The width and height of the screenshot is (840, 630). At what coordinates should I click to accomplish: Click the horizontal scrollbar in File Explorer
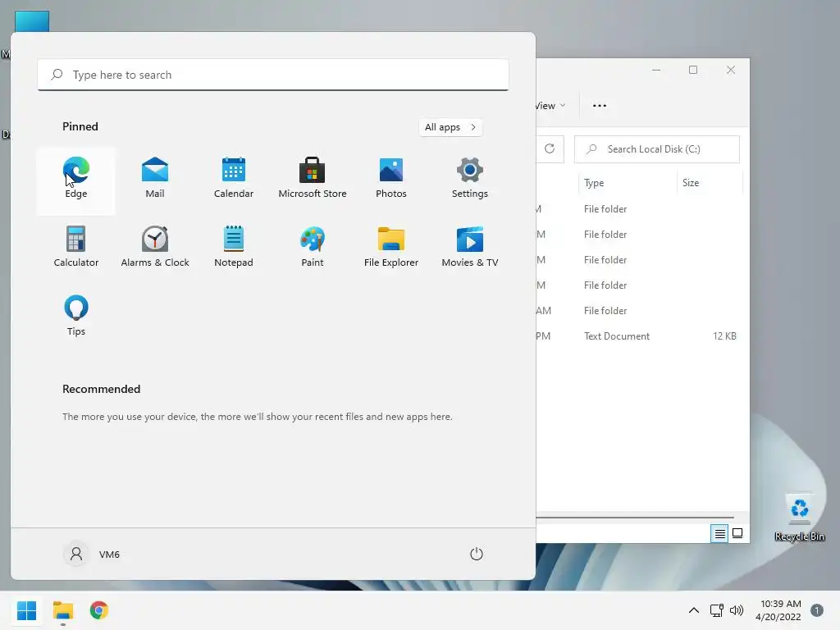pyautogui.click(x=635, y=518)
